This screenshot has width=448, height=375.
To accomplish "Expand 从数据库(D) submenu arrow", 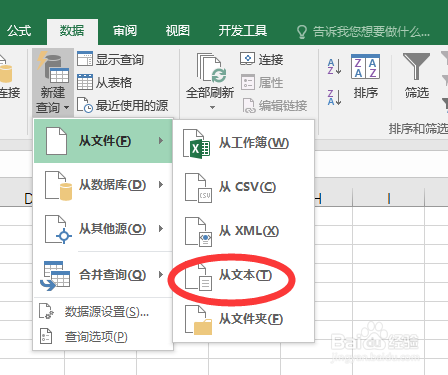I will click(161, 185).
